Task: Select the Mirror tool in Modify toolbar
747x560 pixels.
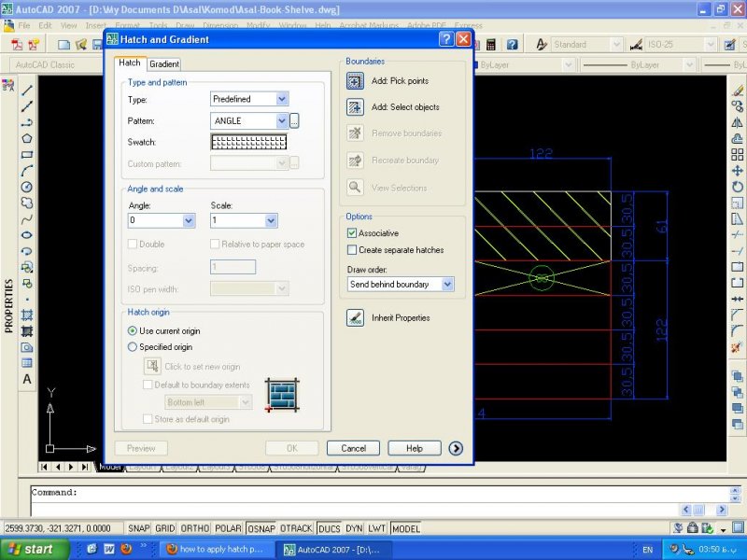Action: (737, 122)
